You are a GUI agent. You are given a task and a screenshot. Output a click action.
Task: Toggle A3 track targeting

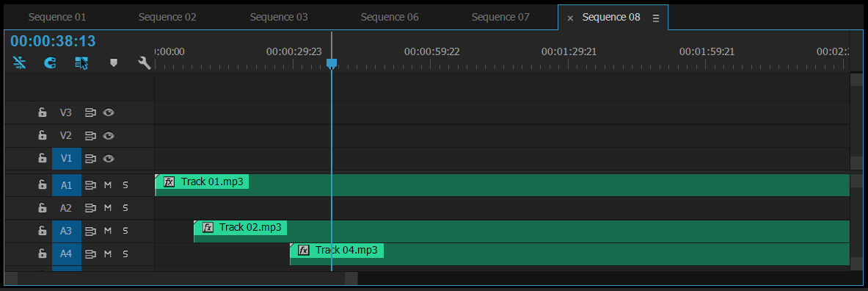point(67,231)
